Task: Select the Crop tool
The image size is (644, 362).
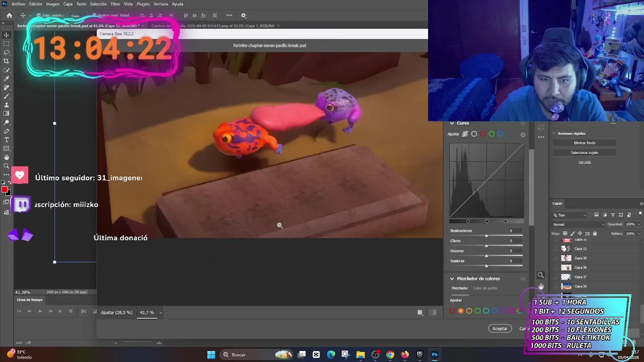Action: [x=7, y=61]
